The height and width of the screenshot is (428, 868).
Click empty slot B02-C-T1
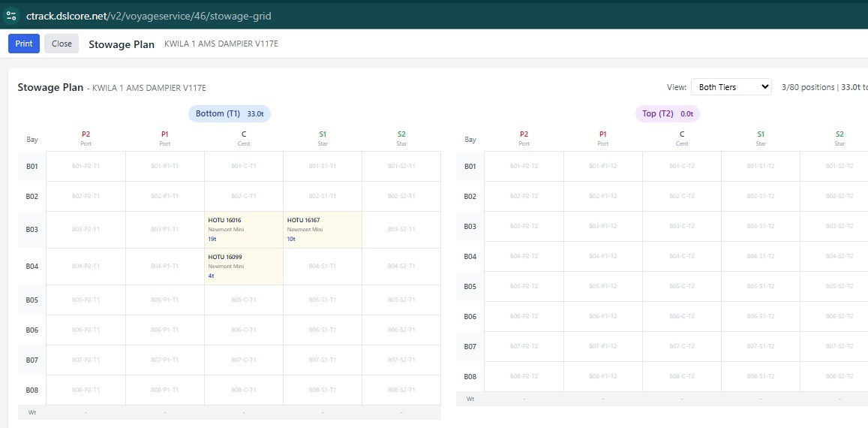243,196
